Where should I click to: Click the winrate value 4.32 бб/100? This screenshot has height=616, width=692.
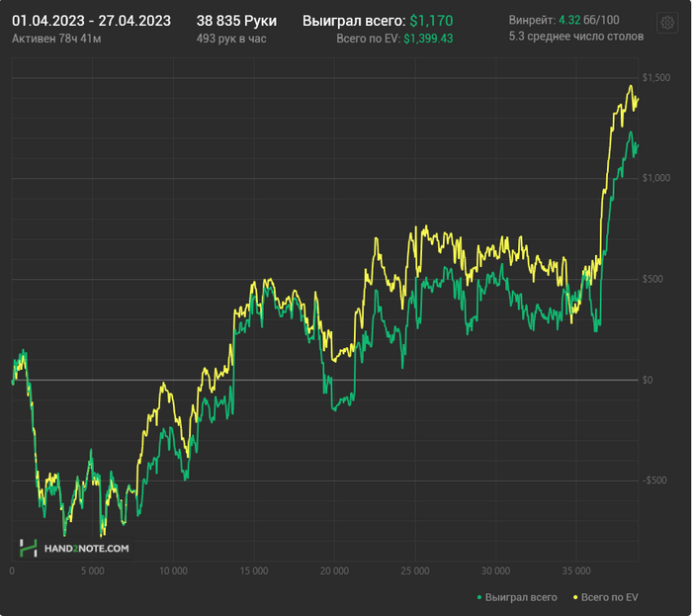click(589, 20)
